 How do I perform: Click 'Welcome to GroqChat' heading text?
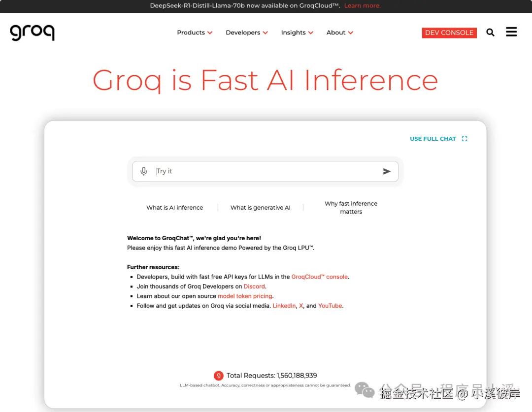coord(194,238)
